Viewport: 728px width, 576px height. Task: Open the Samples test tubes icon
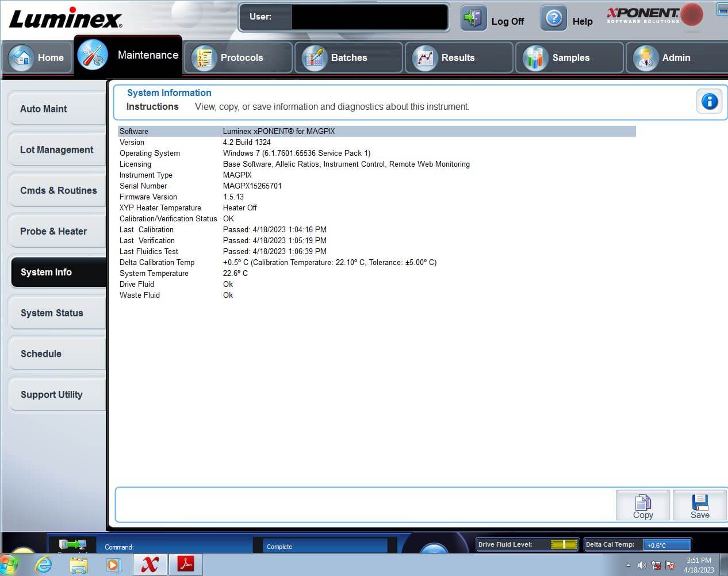(x=535, y=58)
